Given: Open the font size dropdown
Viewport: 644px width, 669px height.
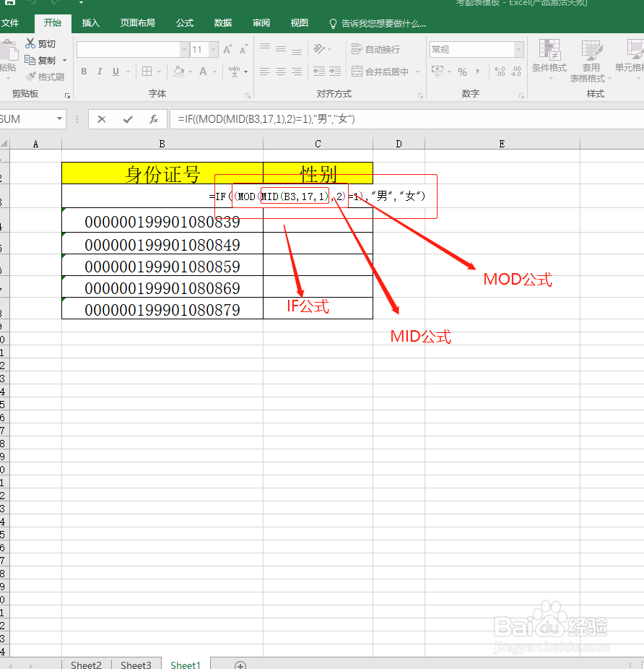Looking at the screenshot, I should tap(214, 50).
